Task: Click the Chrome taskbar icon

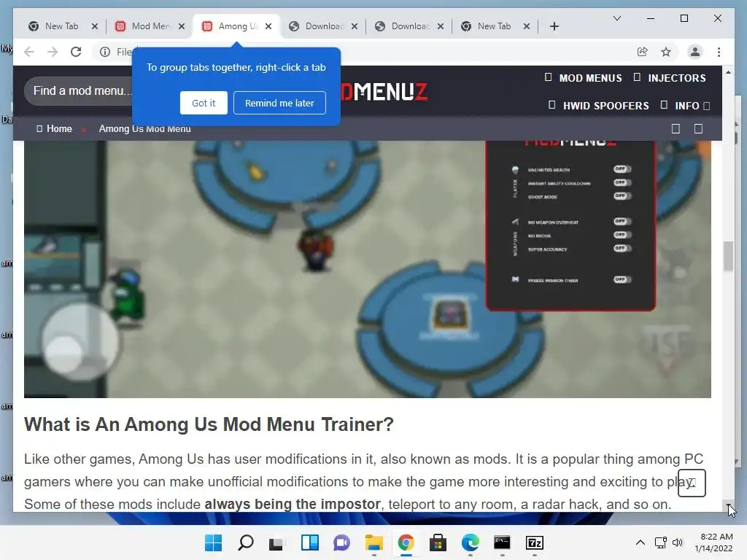Action: click(406, 542)
